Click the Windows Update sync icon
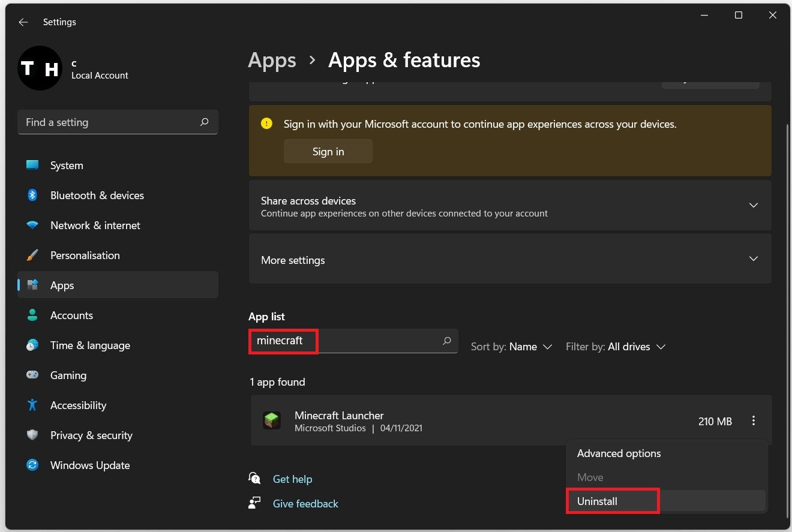This screenshot has width=792, height=532. [x=32, y=465]
